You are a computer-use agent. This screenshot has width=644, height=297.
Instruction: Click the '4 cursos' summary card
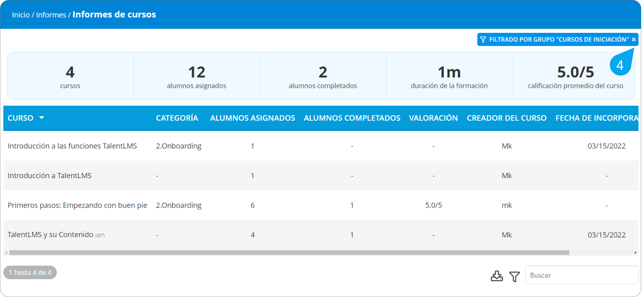70,76
